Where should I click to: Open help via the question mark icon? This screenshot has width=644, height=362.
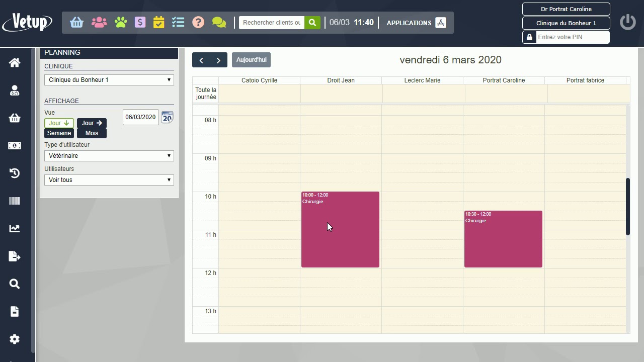click(198, 22)
